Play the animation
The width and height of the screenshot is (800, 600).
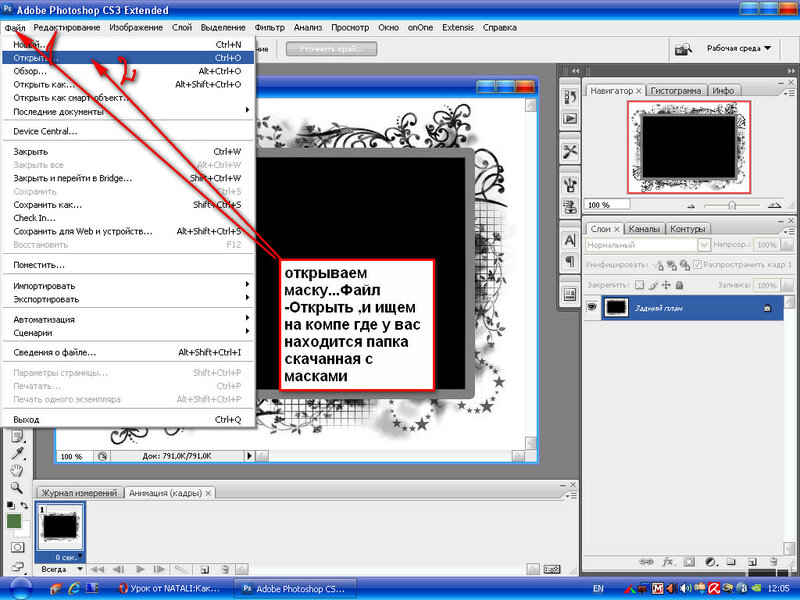click(x=140, y=569)
